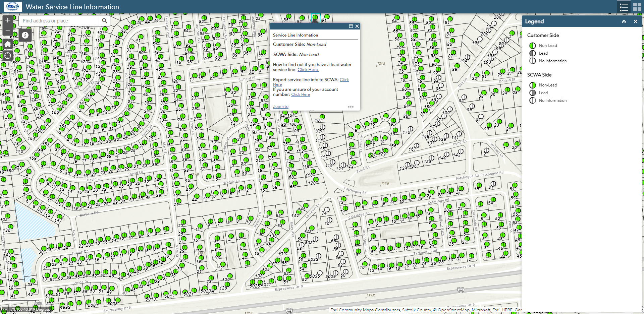
Task: Maximize the Service Line Information popup
Action: click(351, 26)
